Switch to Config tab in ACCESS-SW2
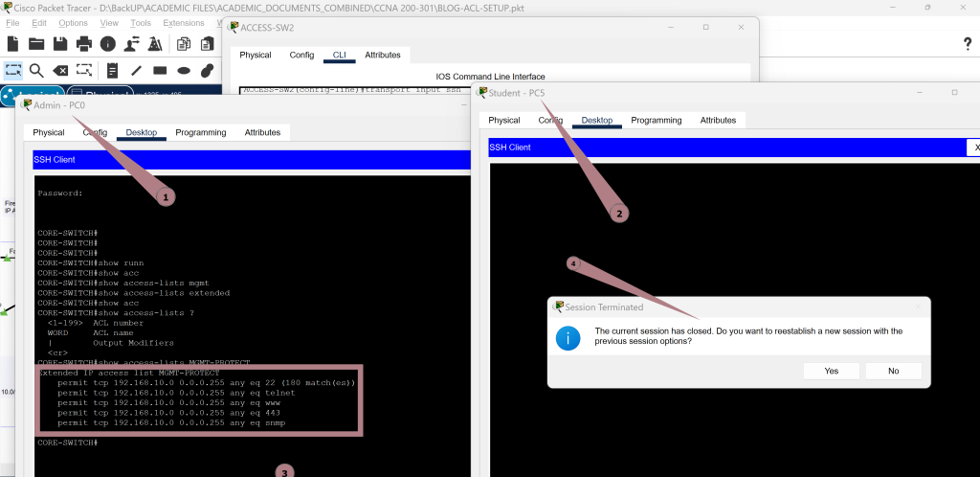Viewport: 980px width, 477px height. point(301,56)
